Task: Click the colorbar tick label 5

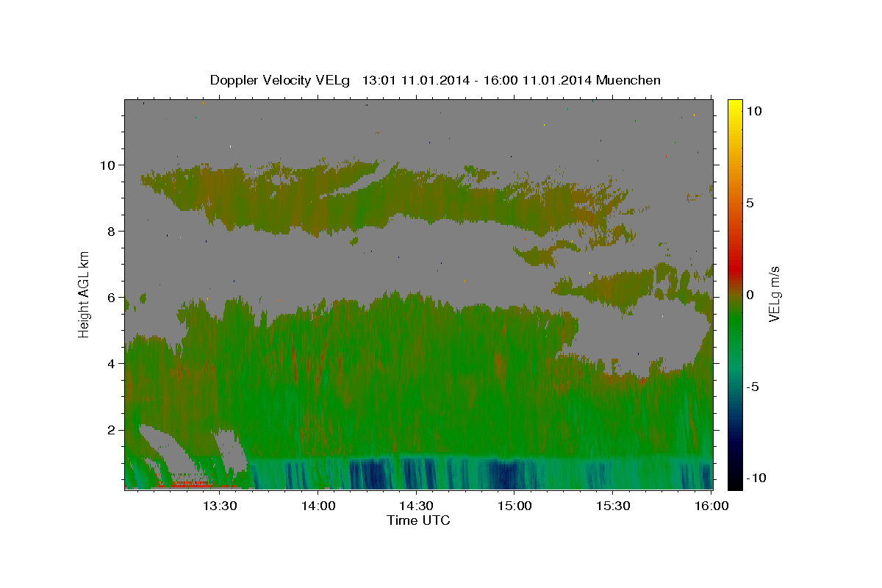Action: tap(752, 203)
